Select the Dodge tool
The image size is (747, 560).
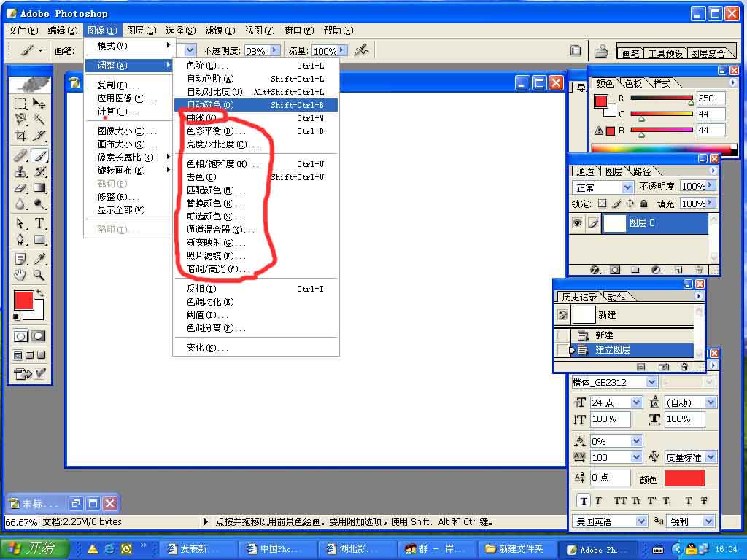coord(39,204)
